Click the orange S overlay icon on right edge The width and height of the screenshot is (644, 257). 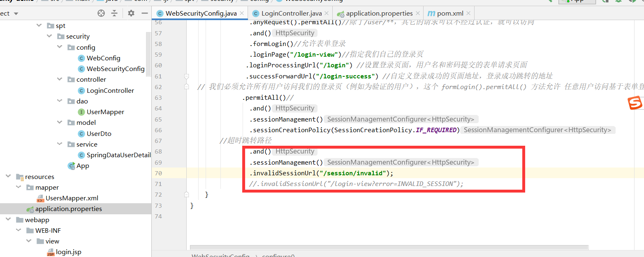636,103
